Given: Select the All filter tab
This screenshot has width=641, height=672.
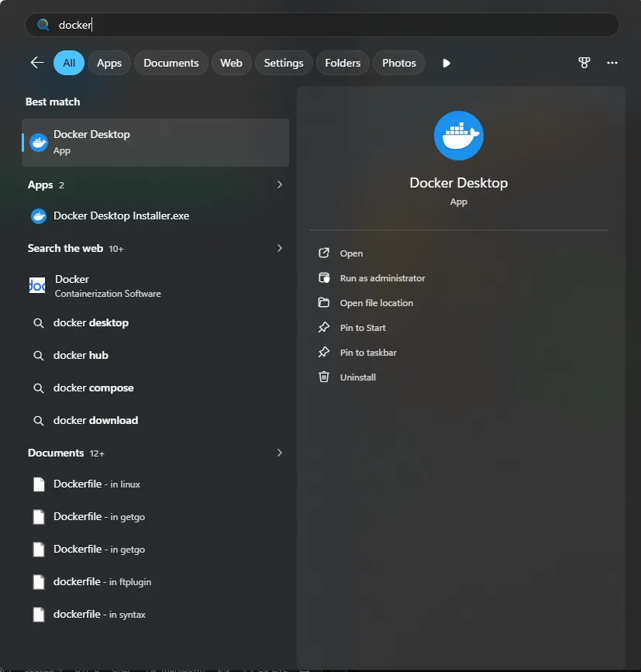Looking at the screenshot, I should [69, 63].
